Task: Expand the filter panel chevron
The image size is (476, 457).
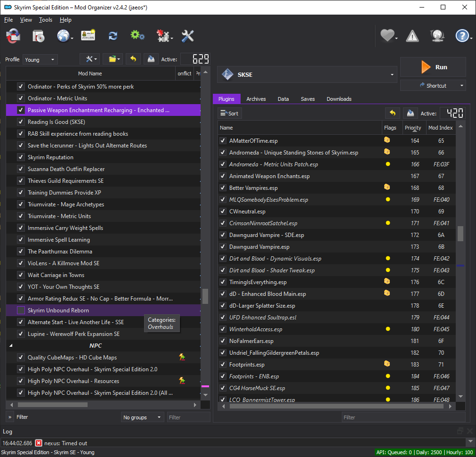Action: (10, 417)
